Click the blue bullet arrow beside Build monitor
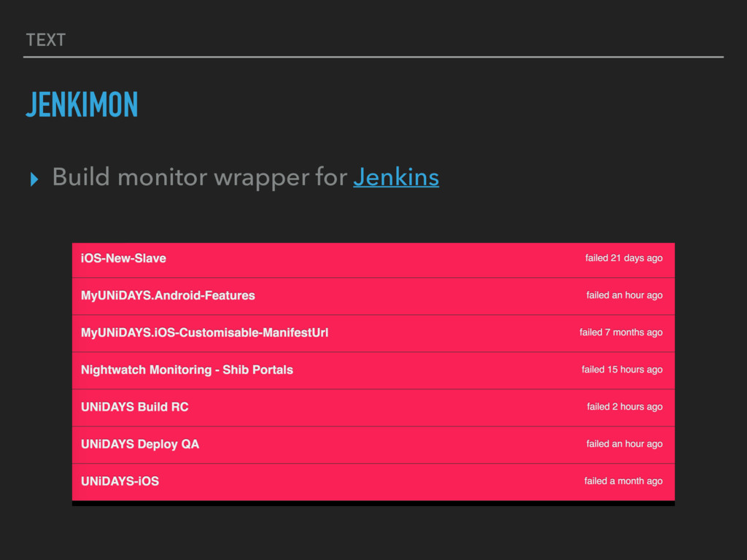The width and height of the screenshot is (747, 560). tap(34, 179)
